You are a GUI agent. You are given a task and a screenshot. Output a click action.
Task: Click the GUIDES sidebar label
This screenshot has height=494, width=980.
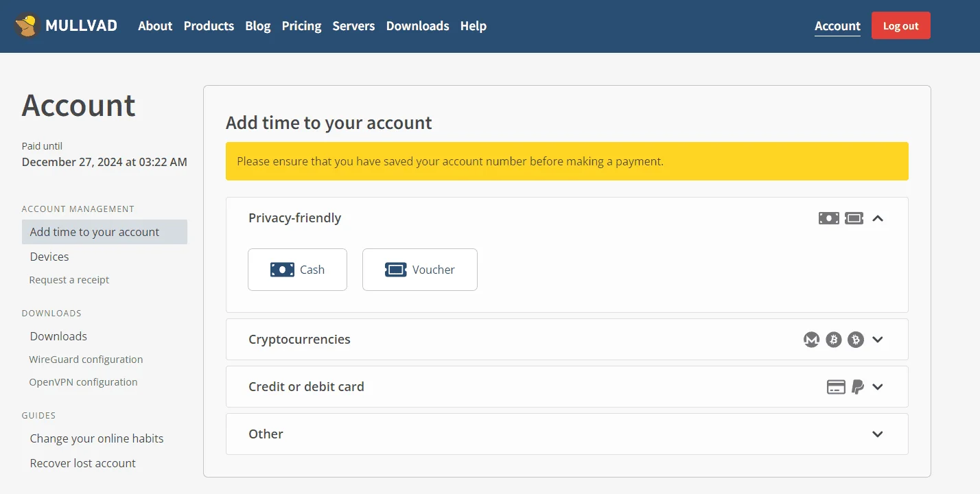(x=38, y=415)
